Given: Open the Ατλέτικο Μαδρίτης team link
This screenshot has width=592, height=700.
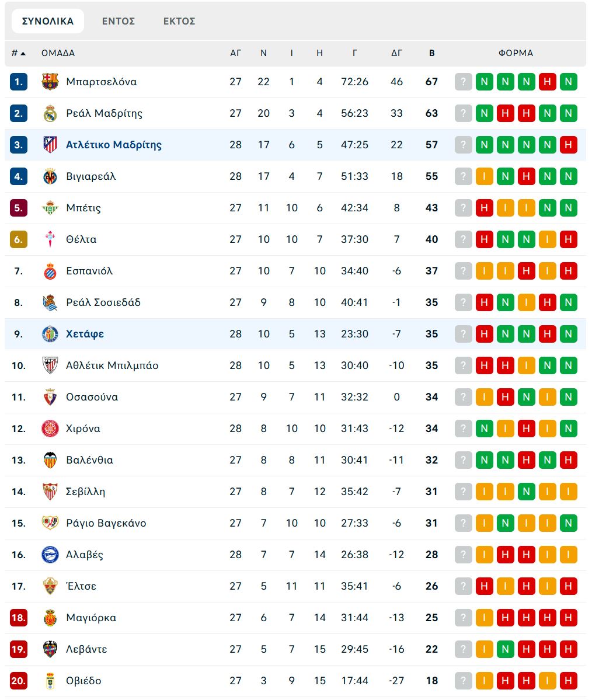Looking at the screenshot, I should 114,145.
